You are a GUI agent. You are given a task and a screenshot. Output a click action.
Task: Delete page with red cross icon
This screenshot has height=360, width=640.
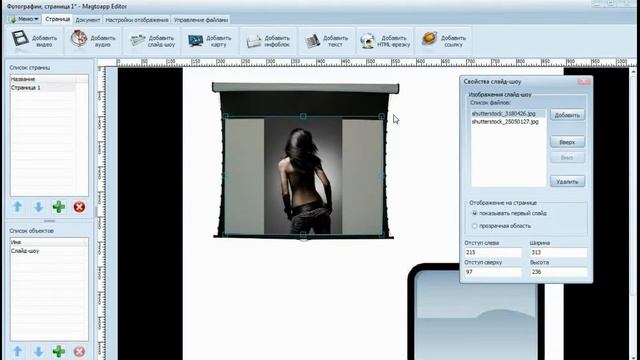coord(79,207)
